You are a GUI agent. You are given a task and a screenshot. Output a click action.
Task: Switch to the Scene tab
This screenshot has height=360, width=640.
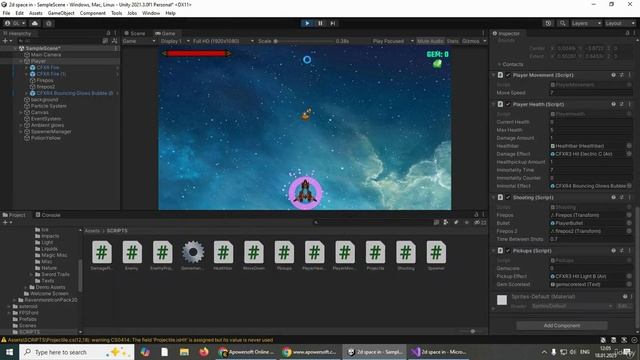pos(135,33)
